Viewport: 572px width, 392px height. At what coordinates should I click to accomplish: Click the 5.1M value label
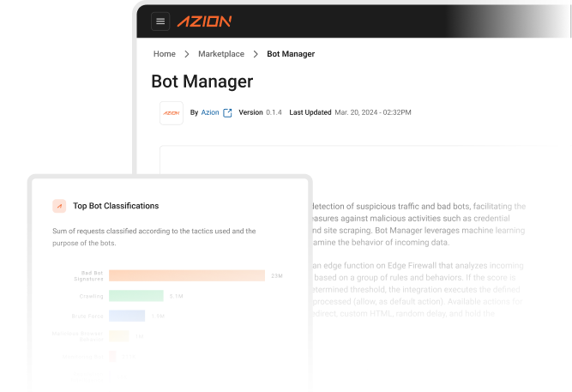(x=176, y=296)
